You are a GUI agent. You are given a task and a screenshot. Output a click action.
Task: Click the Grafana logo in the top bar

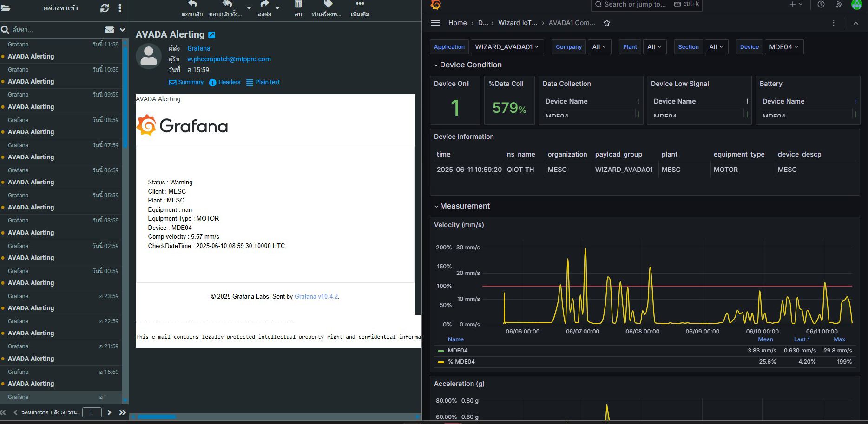tap(435, 5)
